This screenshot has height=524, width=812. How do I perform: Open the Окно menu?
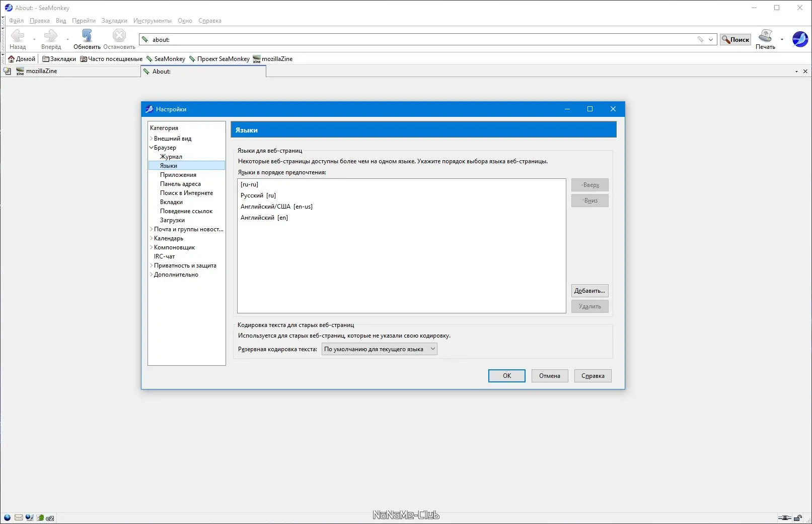(185, 21)
